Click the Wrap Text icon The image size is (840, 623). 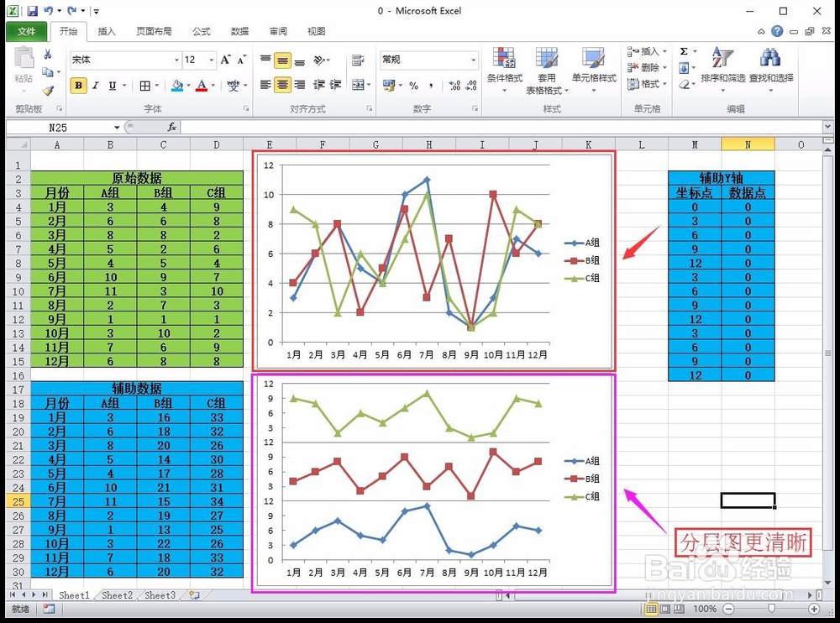[358, 60]
